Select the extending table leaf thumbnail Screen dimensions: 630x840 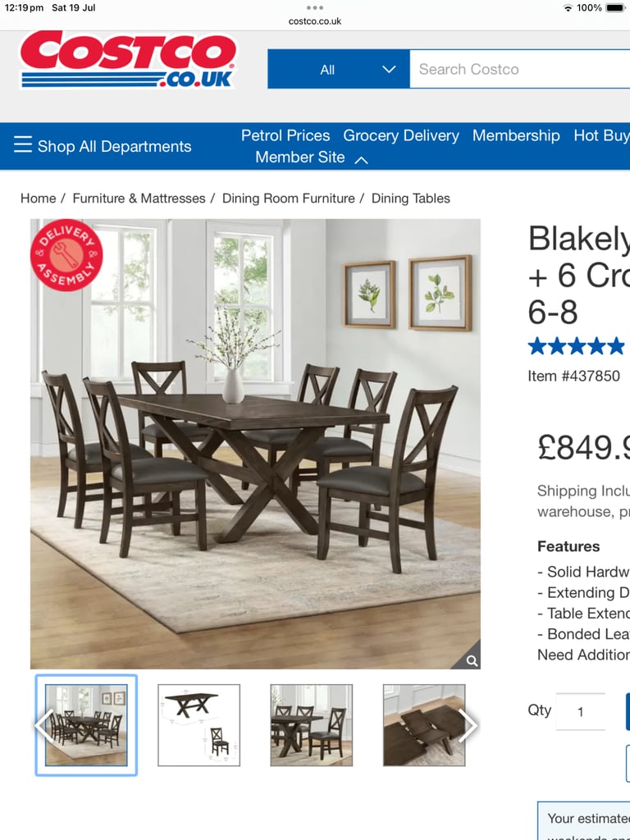[x=424, y=725]
